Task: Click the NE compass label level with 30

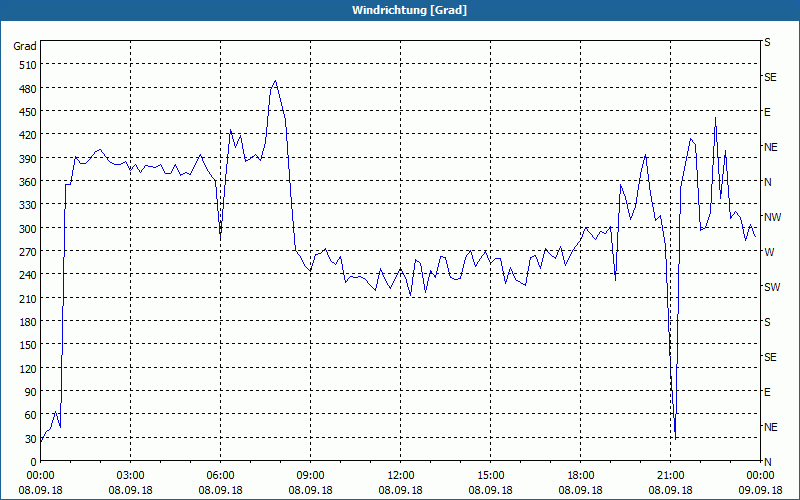Action: [x=771, y=427]
